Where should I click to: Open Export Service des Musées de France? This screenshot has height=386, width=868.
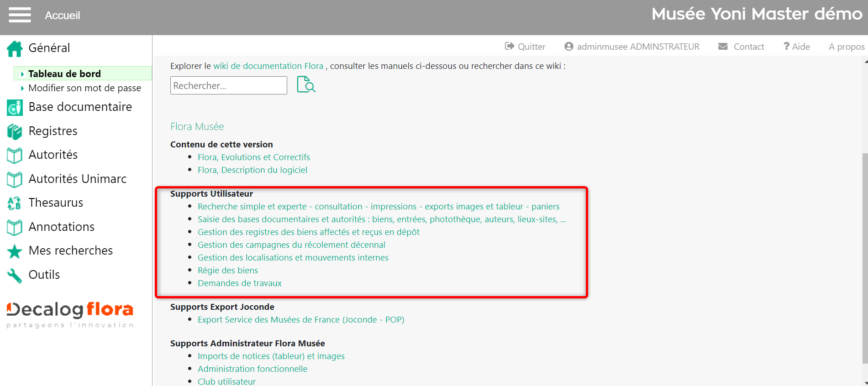pyautogui.click(x=301, y=319)
